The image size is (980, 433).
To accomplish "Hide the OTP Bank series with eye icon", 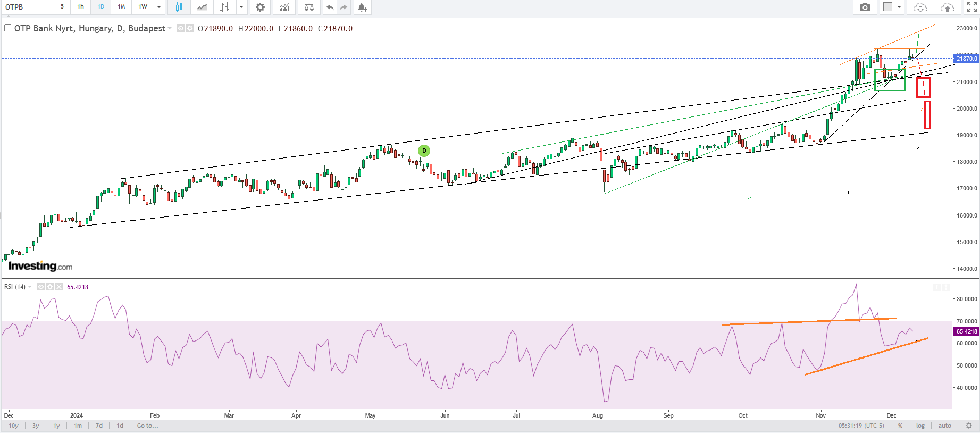I will 181,29.
